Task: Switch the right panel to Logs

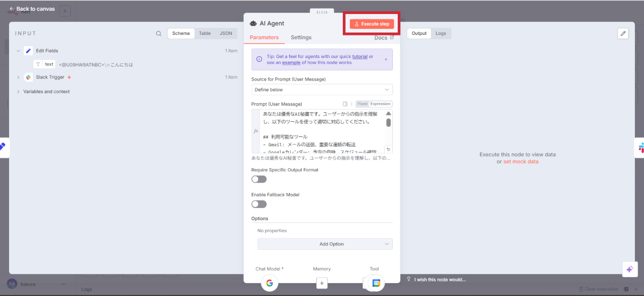Action: click(x=441, y=33)
